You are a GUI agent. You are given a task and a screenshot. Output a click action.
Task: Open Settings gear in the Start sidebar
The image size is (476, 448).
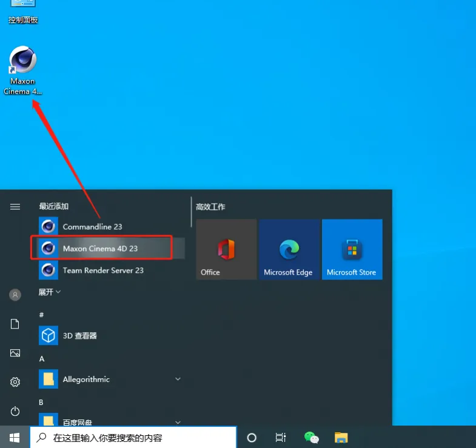tap(15, 382)
